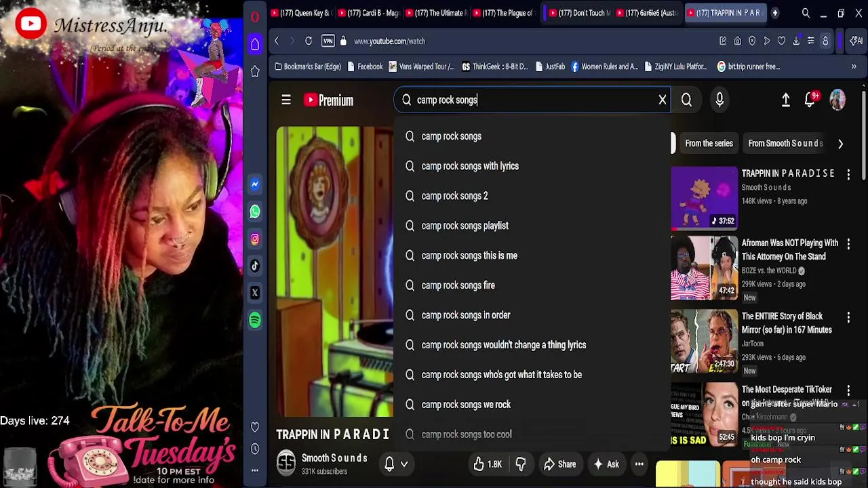Open sidebar heart (pinboards) icon
The height and width of the screenshot is (488, 868).
(x=255, y=427)
